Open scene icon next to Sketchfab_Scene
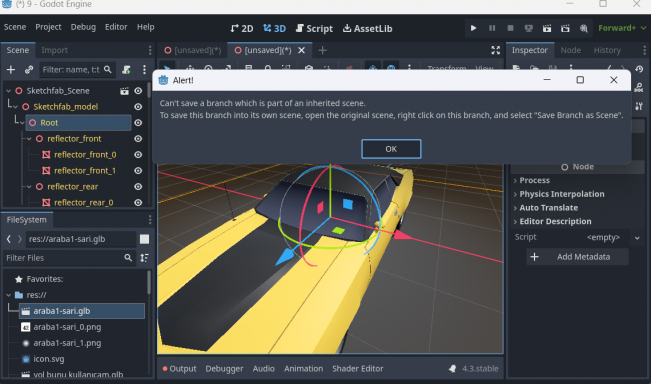This screenshot has width=651, height=384. [124, 91]
